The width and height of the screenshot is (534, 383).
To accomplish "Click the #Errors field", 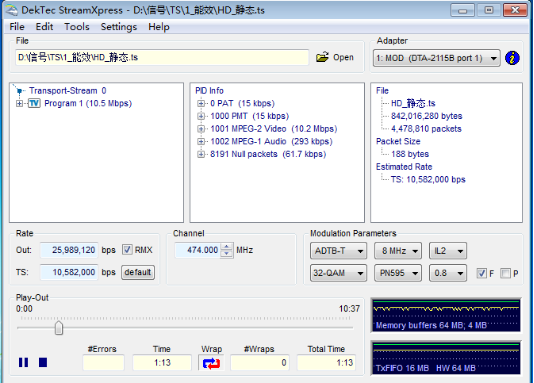I will point(104,363).
